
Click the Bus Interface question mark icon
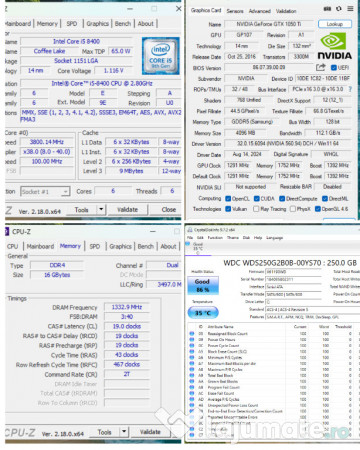click(350, 89)
